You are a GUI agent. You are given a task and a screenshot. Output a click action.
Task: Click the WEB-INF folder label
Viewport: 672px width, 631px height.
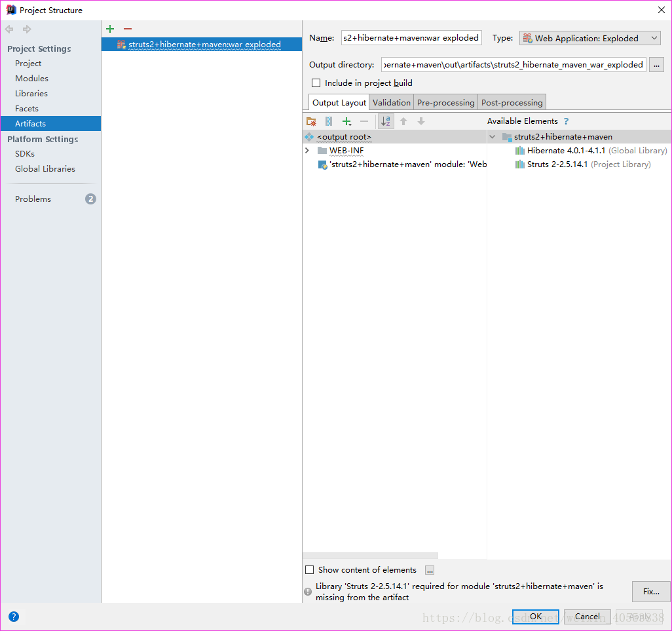pyautogui.click(x=346, y=151)
